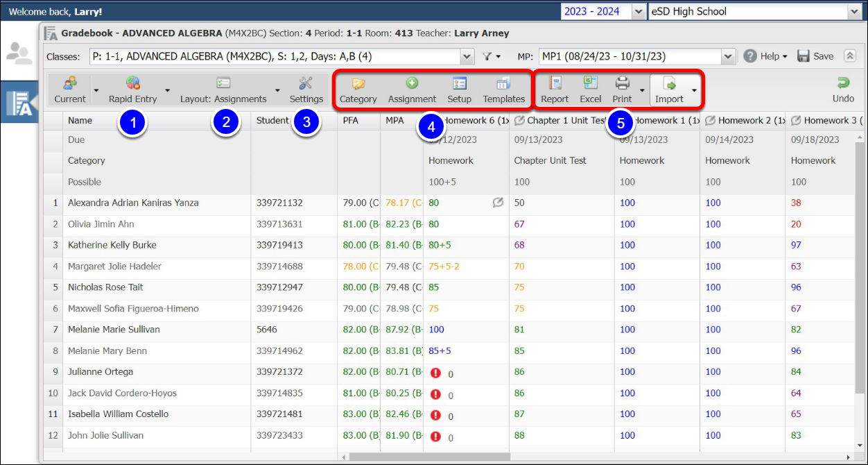868x465 pixels.
Task: Click the Layout: Assignments icon
Action: 223,83
